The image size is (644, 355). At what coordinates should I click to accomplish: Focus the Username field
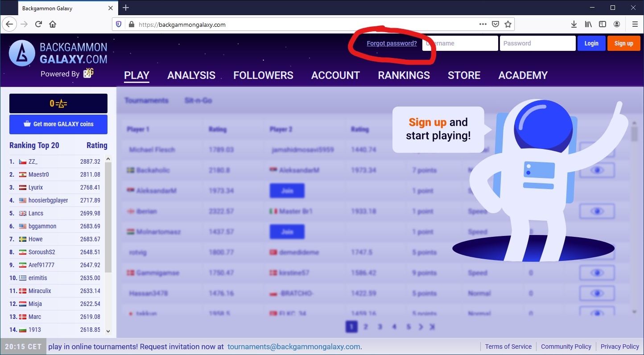pyautogui.click(x=460, y=43)
